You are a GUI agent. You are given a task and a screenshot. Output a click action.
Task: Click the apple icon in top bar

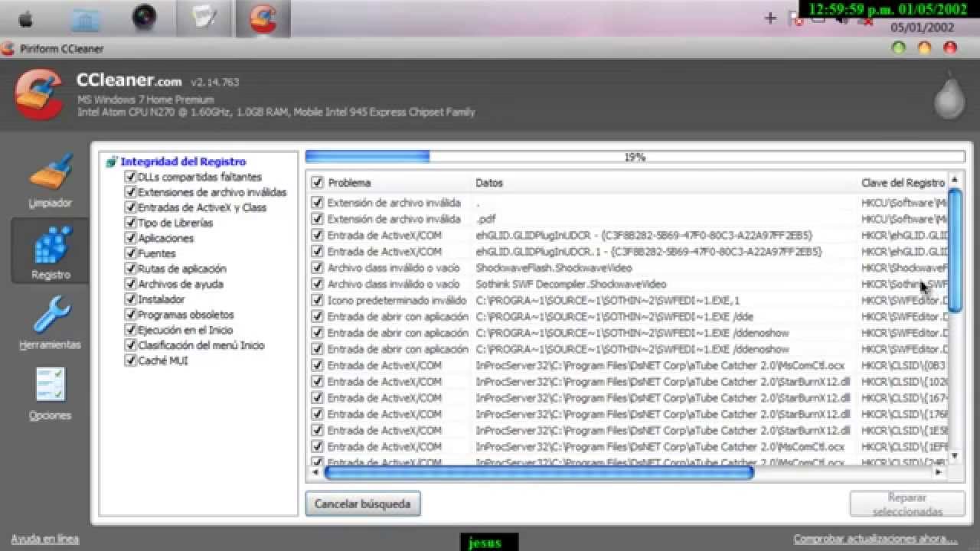[25, 18]
